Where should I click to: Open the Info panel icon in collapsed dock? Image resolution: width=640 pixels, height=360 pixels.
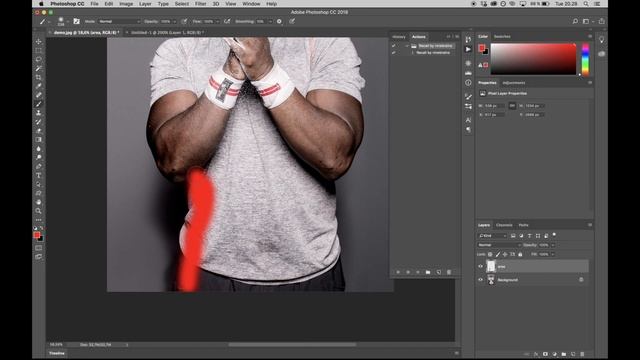coord(468,82)
